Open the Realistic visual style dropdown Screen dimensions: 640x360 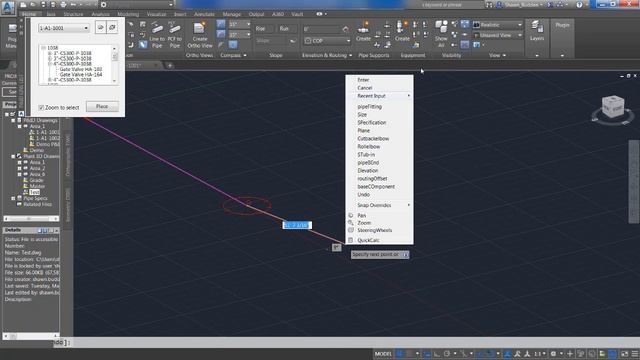498,25
